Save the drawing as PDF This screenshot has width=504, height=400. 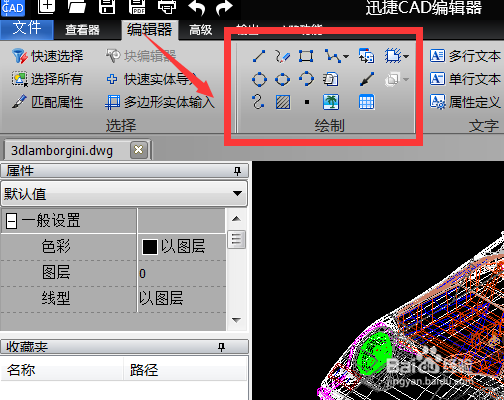pos(137,7)
